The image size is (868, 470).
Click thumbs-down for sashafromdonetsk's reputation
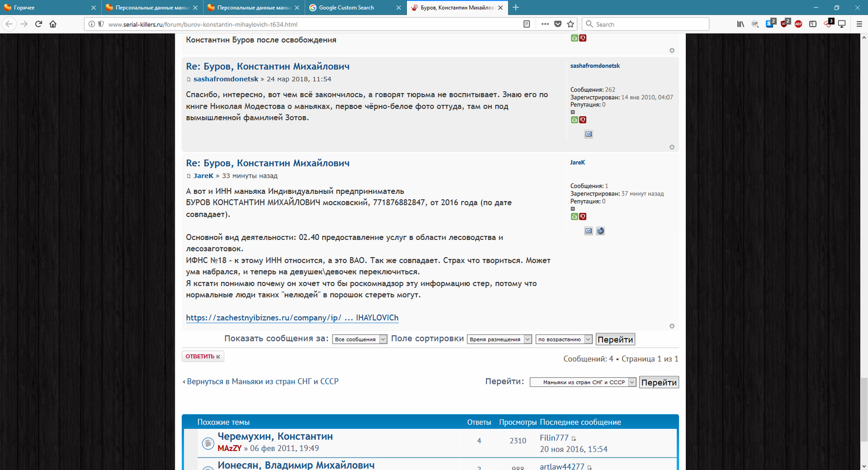pyautogui.click(x=583, y=120)
